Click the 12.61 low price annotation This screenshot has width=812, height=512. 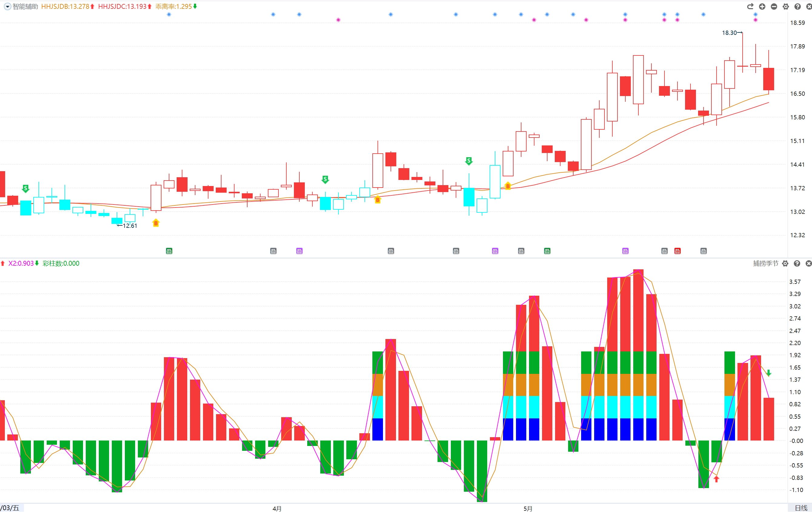(127, 226)
